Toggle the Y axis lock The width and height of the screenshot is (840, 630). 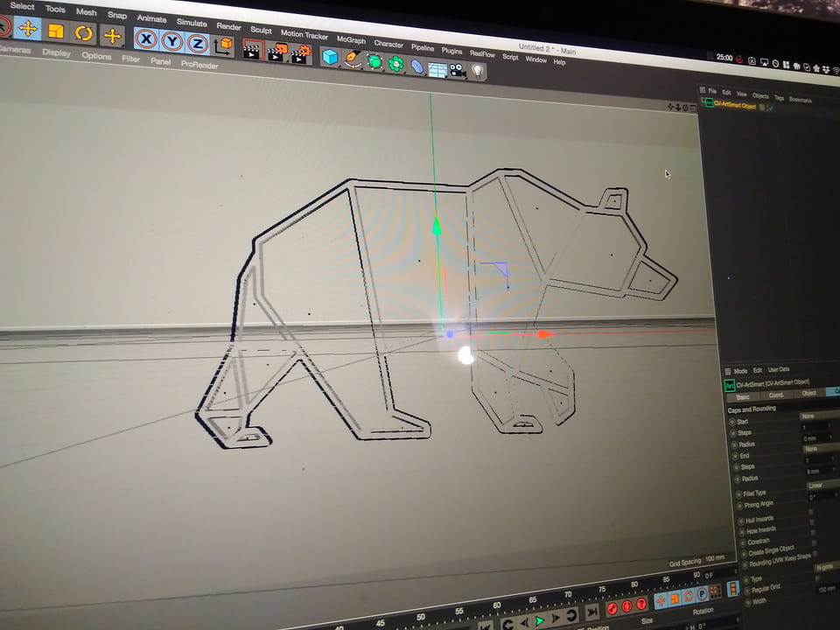pos(171,41)
